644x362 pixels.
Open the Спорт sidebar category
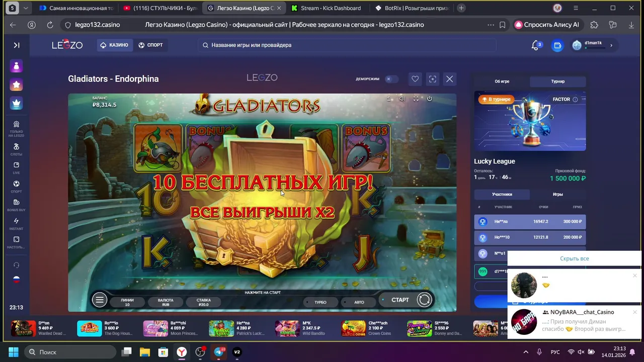[16, 187]
